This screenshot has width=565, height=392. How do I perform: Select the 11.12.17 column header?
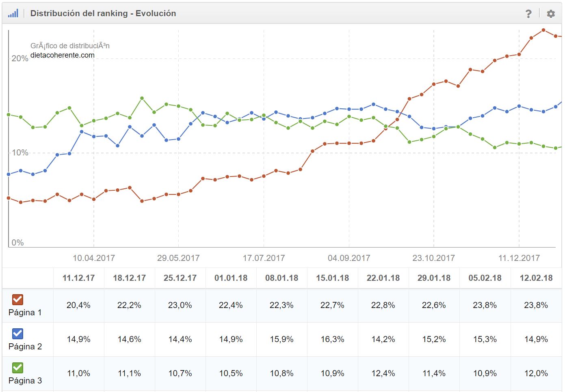coord(78,278)
